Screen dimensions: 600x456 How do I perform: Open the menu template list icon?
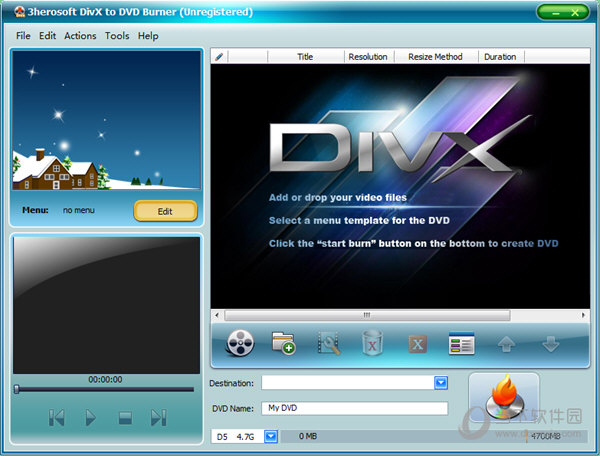(461, 343)
